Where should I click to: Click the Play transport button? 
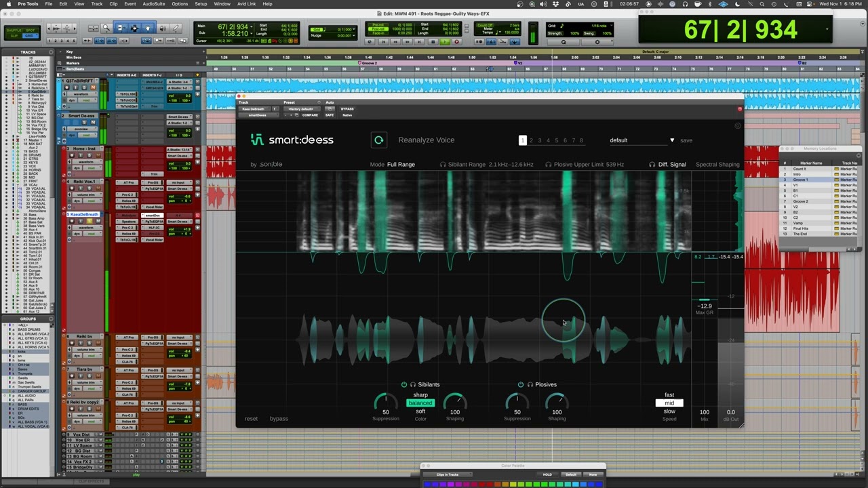(x=444, y=42)
